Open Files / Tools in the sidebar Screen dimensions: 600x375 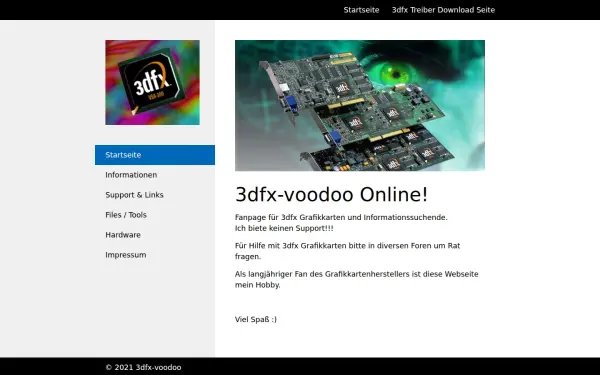click(x=126, y=215)
